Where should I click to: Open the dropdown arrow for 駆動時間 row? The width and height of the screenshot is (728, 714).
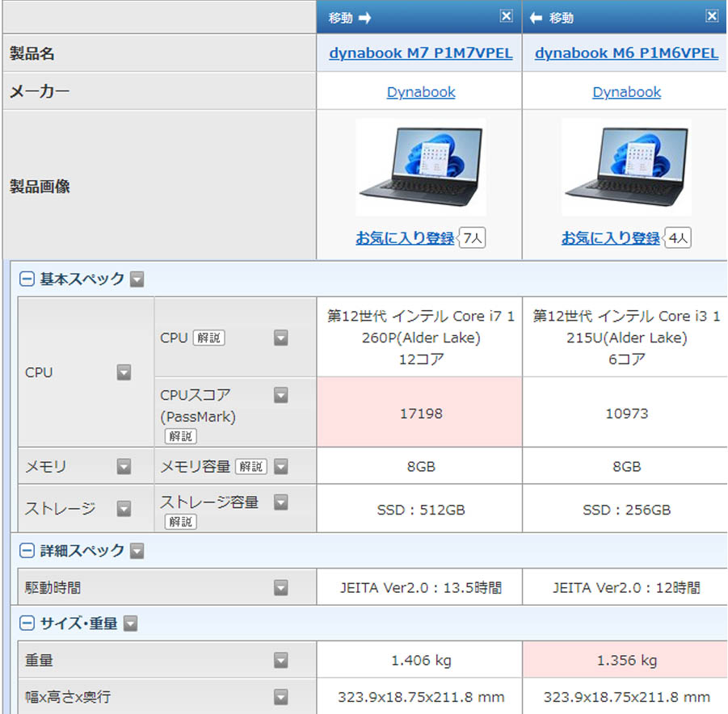click(x=281, y=587)
